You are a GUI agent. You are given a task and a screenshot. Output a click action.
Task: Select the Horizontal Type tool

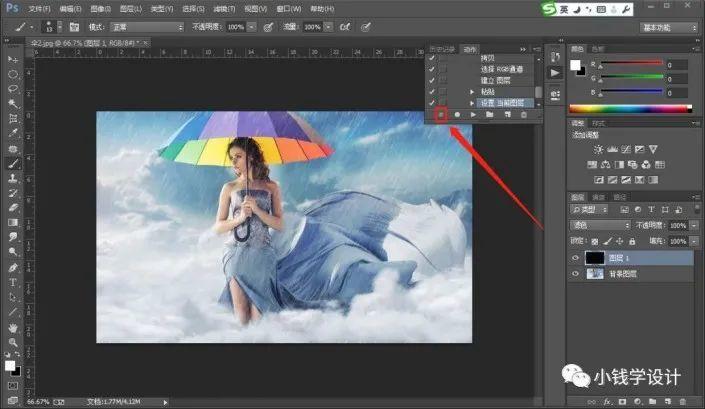[x=13, y=283]
